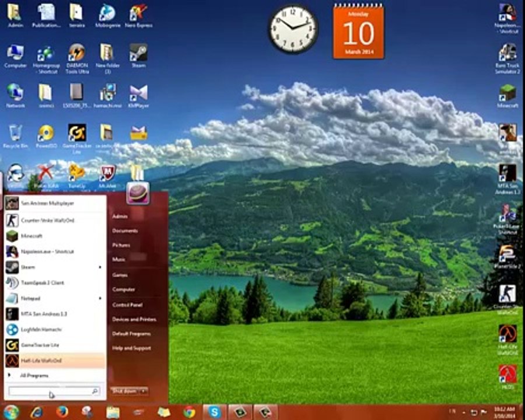Select the Euro Truck Simulator 2 desktop icon
The width and height of the screenshot is (525, 420).
pos(508,58)
